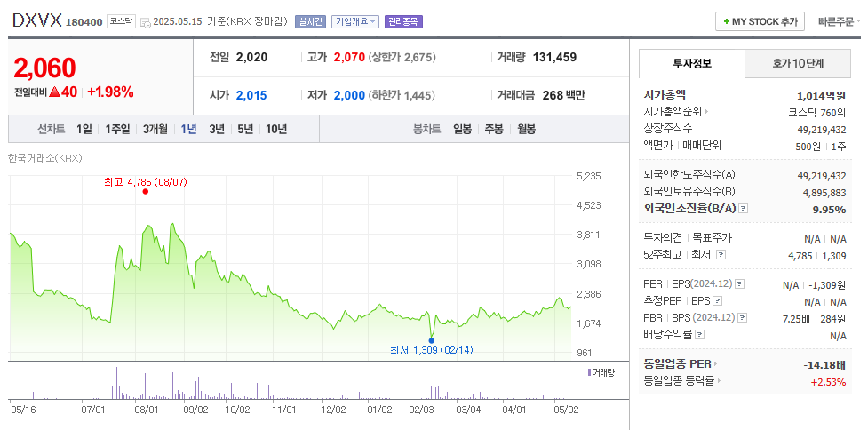This screenshot has height=430, width=868.
Task: Open help icon beside PER EPS(2024.12)
Action: pos(739,284)
